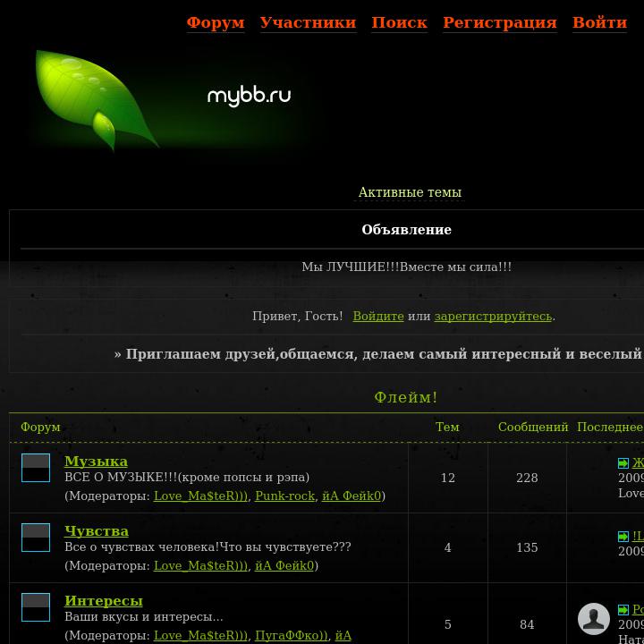Click 'Мы ЛУЧШИЕ!!!Вместе мы сила!!!' announcement text
This screenshot has height=644, width=644.
point(407,267)
